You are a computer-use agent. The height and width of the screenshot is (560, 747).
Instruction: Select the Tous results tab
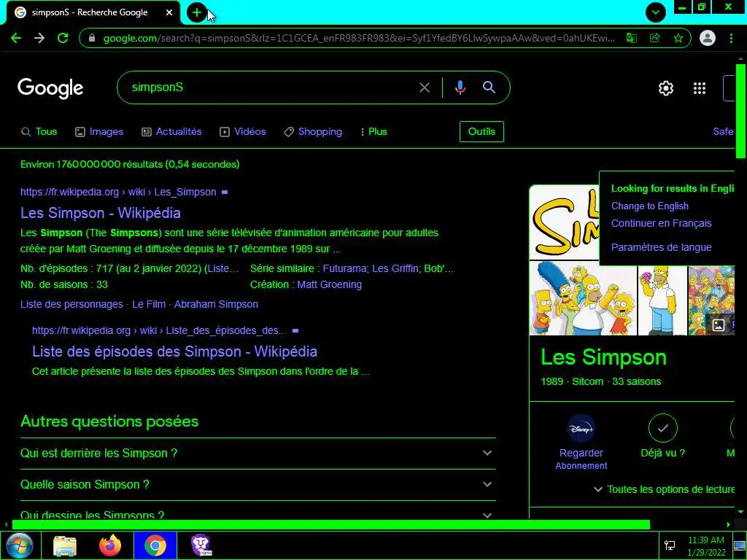pyautogui.click(x=39, y=132)
